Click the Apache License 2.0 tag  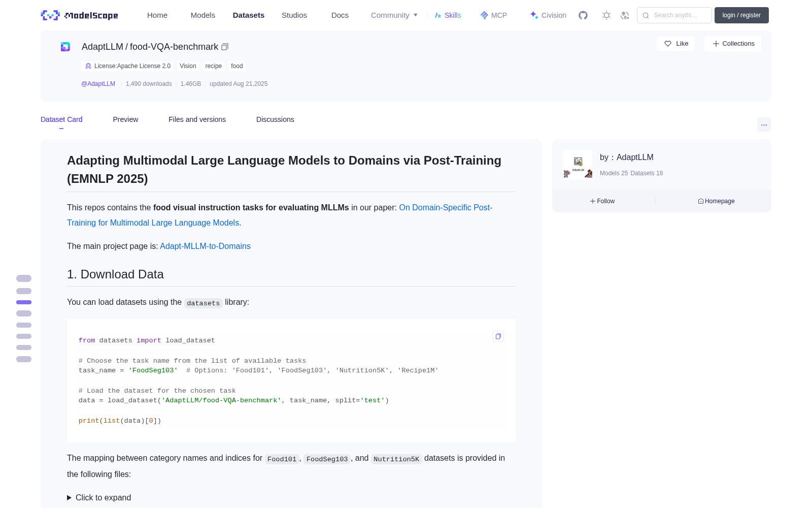tap(127, 66)
